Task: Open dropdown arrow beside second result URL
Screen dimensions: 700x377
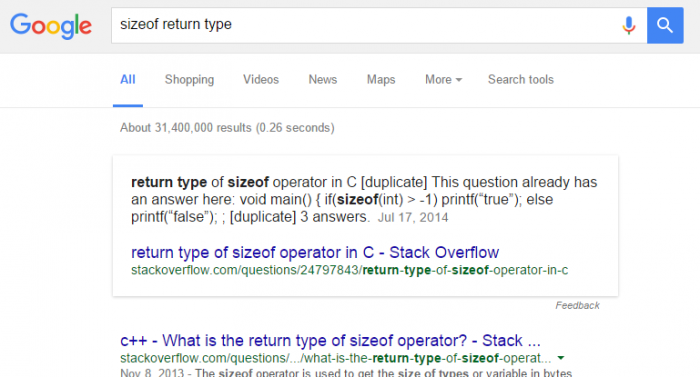Action: (x=561, y=358)
